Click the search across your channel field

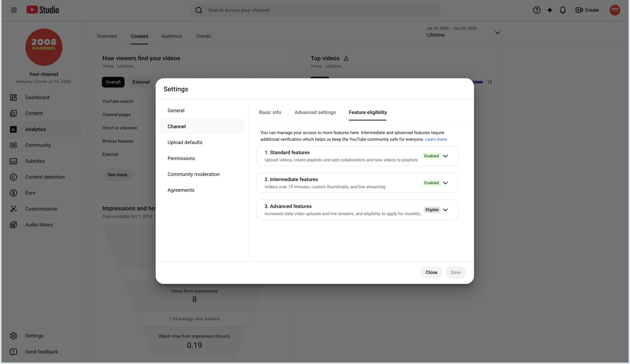click(x=315, y=10)
